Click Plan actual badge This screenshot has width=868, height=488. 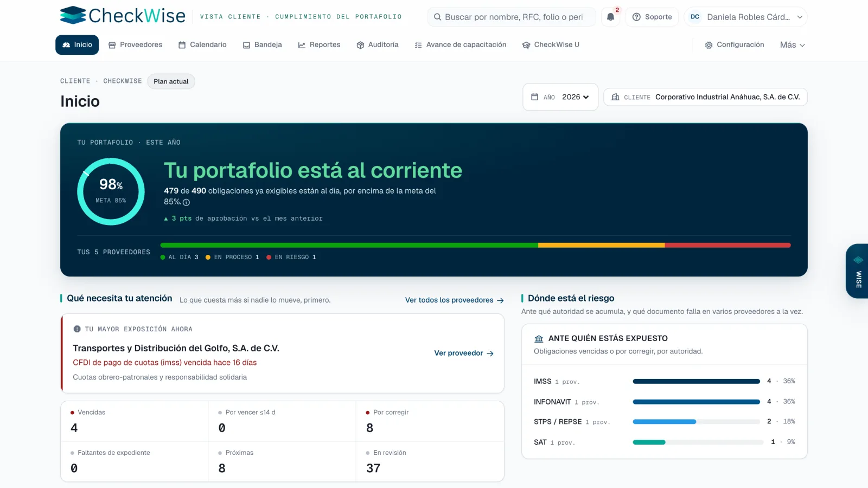click(x=171, y=81)
